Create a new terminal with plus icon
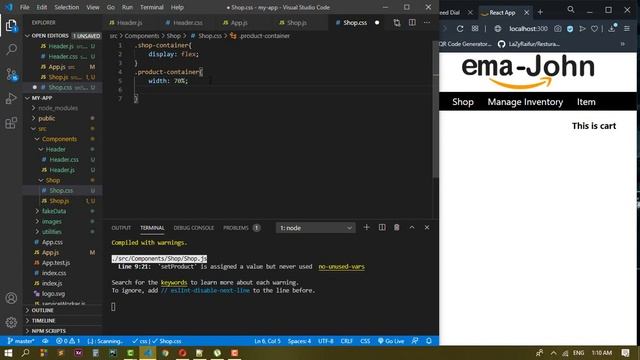The height and width of the screenshot is (360, 640). point(366,227)
